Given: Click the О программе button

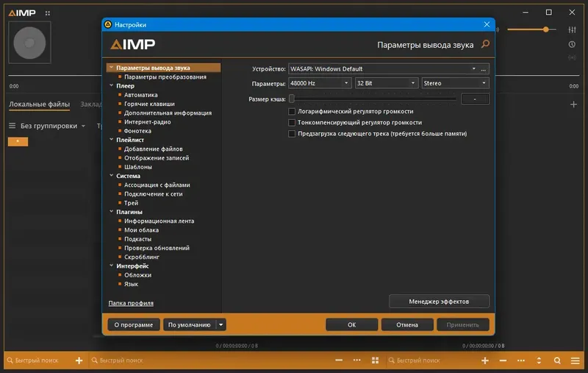Looking at the screenshot, I should pyautogui.click(x=134, y=324).
